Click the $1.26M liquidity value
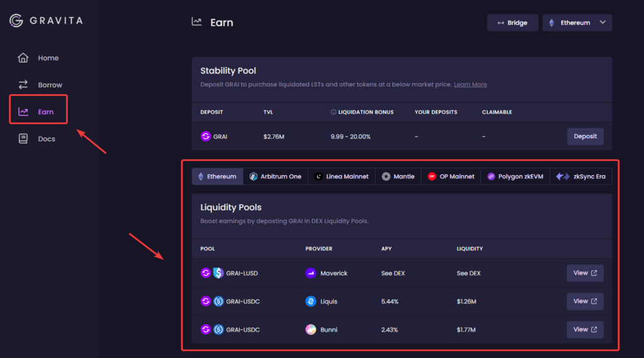Image resolution: width=644 pixels, height=358 pixels. pyautogui.click(x=467, y=301)
